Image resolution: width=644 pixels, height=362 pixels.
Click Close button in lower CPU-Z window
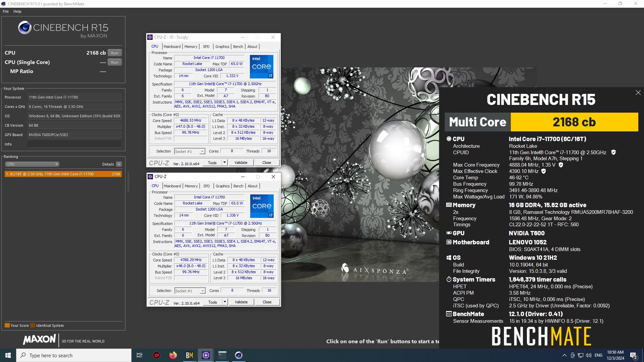click(267, 302)
